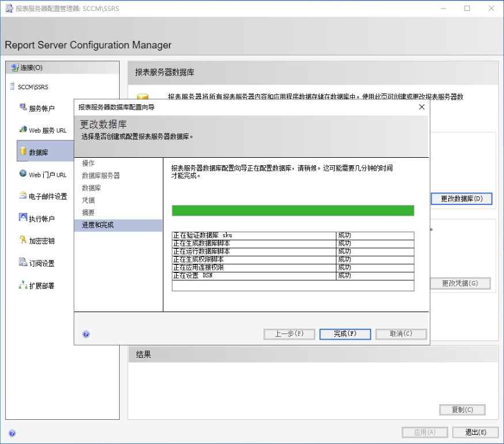Click 复制(C) copy button in results

click(462, 410)
